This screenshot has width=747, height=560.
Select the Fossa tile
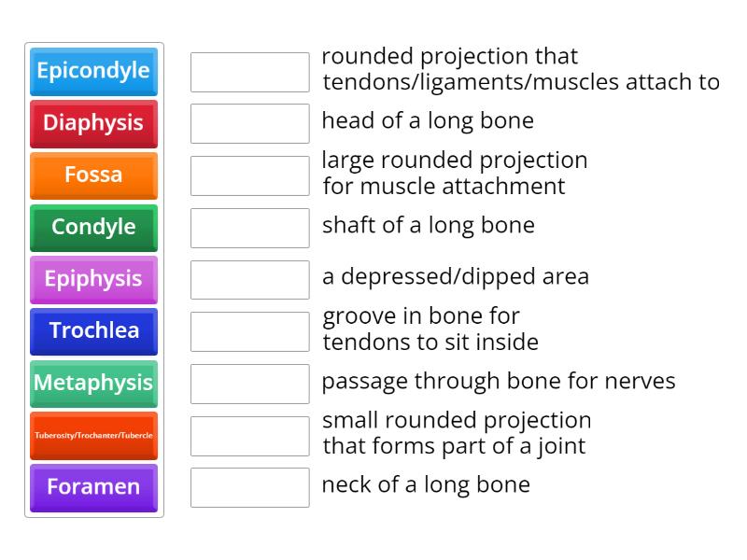pos(93,175)
